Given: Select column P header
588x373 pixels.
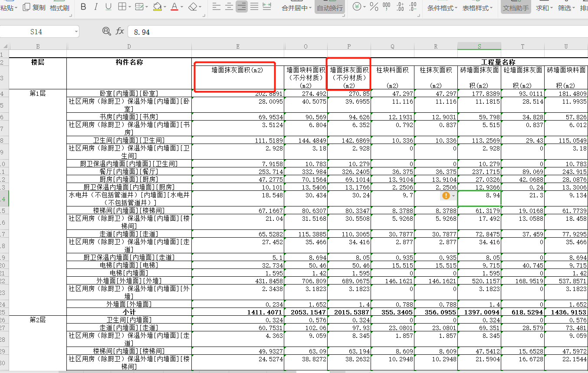Looking at the screenshot, I should [349, 46].
